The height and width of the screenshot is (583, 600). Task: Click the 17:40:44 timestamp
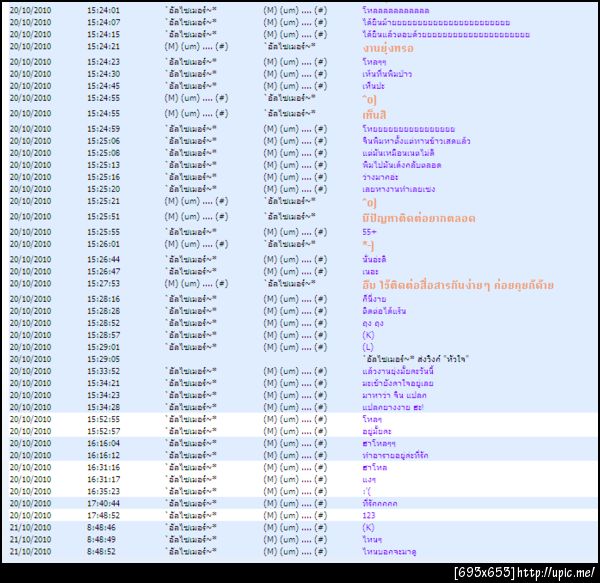pyautogui.click(x=103, y=503)
